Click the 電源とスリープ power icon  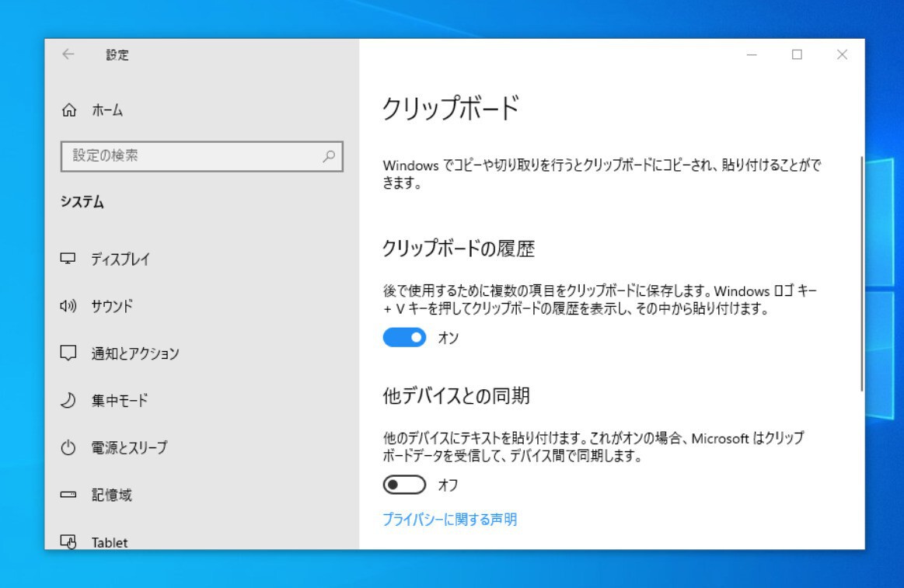tap(68, 447)
